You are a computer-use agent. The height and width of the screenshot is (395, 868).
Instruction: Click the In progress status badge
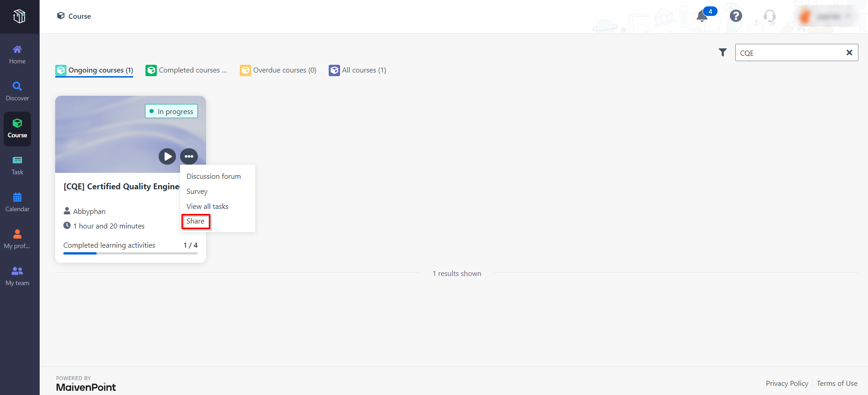click(171, 111)
